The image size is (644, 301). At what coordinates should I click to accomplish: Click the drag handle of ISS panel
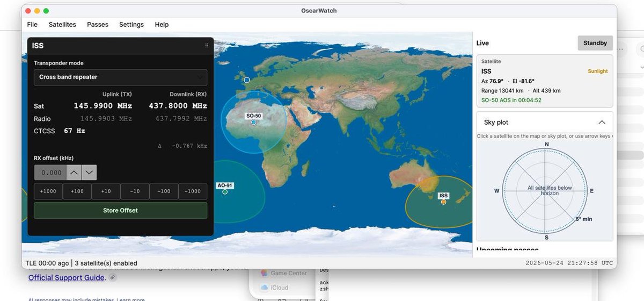(207, 46)
